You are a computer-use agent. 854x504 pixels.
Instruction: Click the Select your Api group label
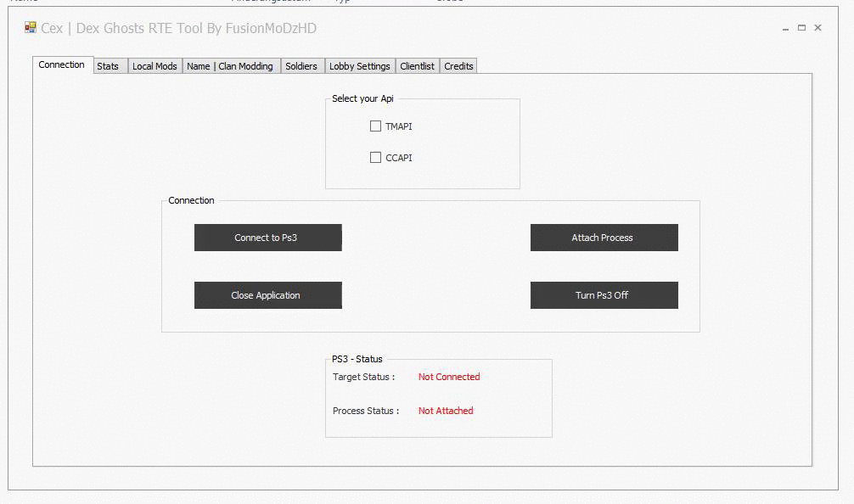[362, 98]
